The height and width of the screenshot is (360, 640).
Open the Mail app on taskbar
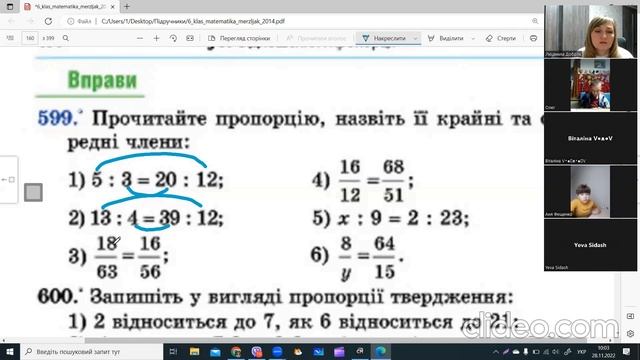point(215,351)
